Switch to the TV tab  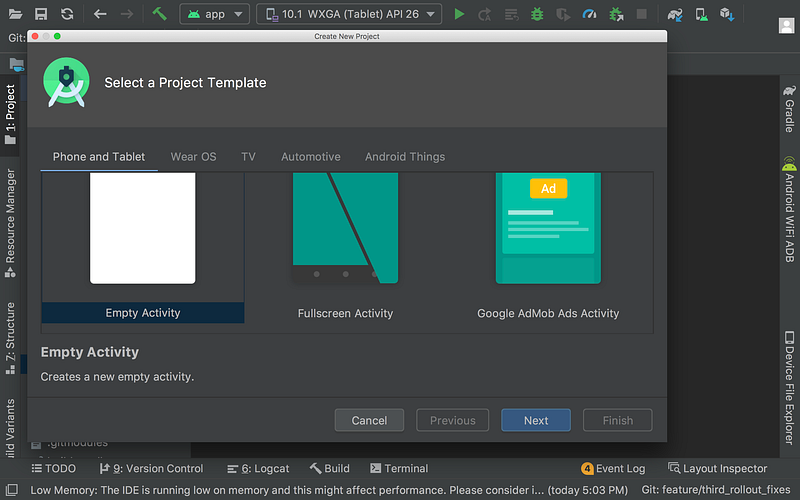point(248,157)
